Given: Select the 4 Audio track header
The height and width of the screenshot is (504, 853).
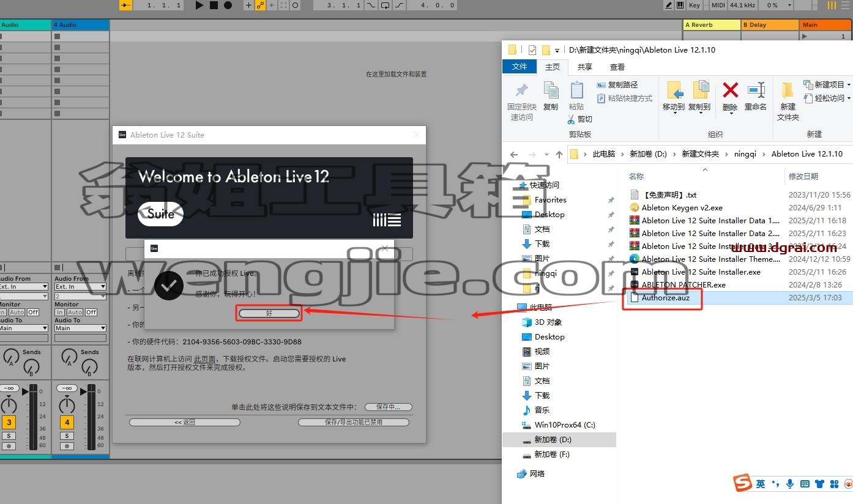Looking at the screenshot, I should click(x=81, y=25).
